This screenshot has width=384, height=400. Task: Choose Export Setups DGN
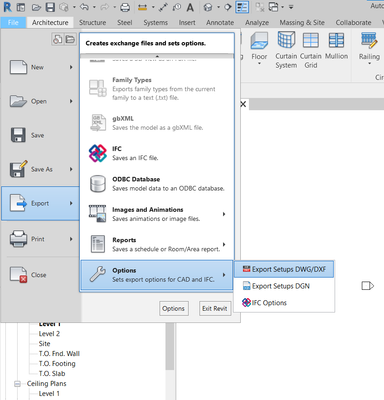click(284, 286)
